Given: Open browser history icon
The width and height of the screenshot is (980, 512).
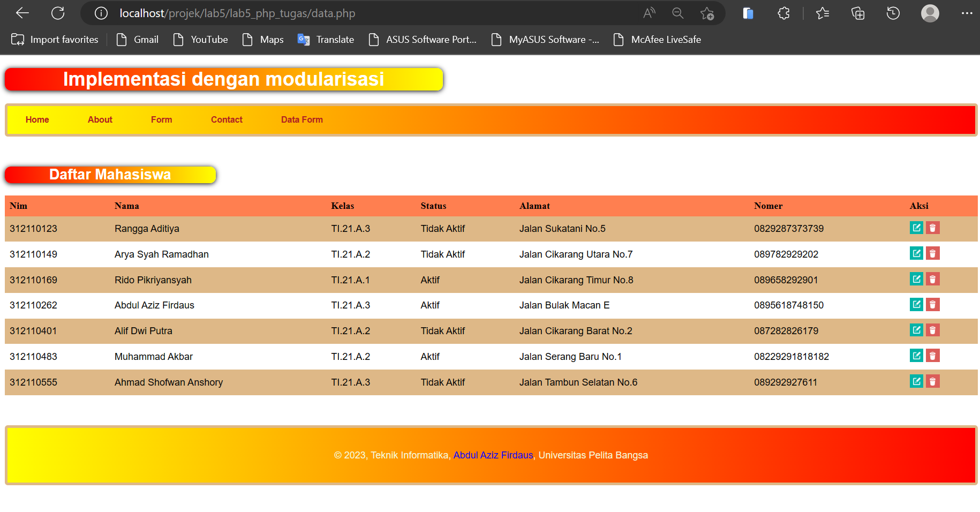Looking at the screenshot, I should 893,13.
